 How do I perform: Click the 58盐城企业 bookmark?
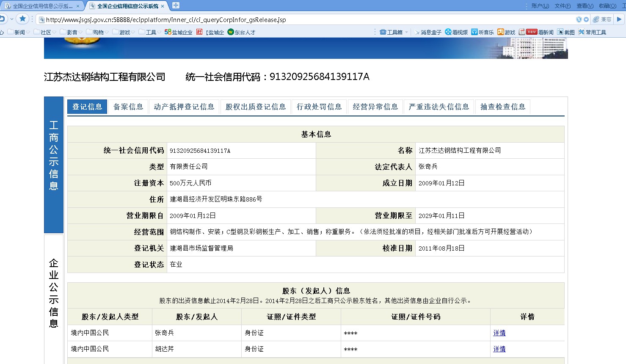(178, 32)
